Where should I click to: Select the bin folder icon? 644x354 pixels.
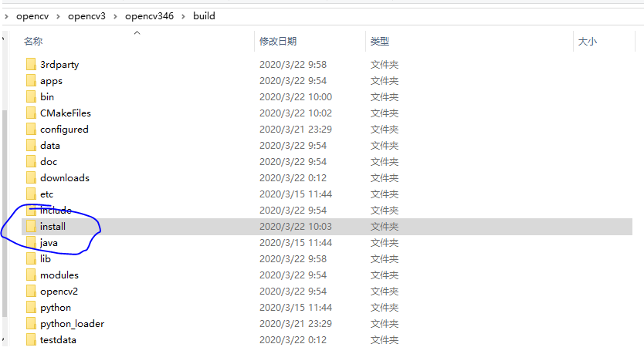pyautogui.click(x=31, y=97)
